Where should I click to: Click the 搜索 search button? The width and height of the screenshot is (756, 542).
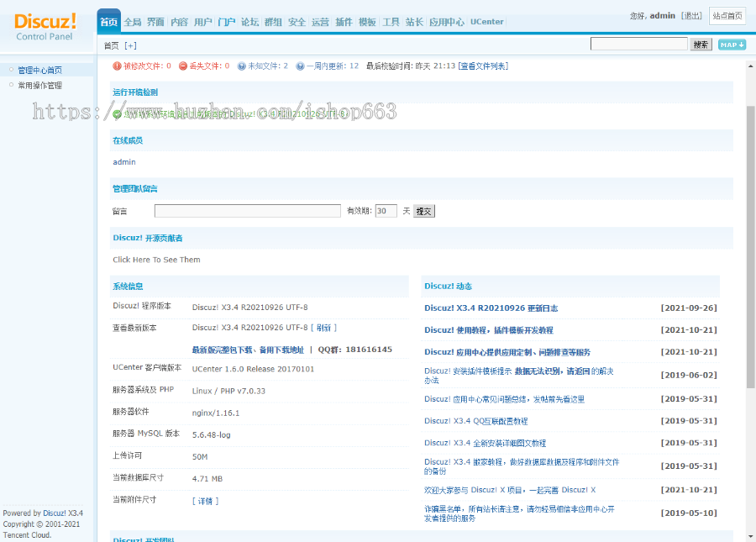coord(701,45)
